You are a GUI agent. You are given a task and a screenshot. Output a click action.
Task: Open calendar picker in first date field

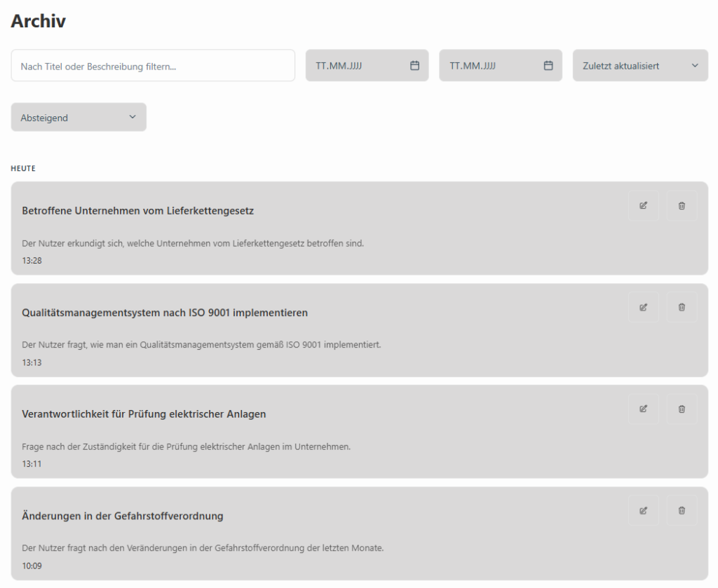pyautogui.click(x=414, y=66)
